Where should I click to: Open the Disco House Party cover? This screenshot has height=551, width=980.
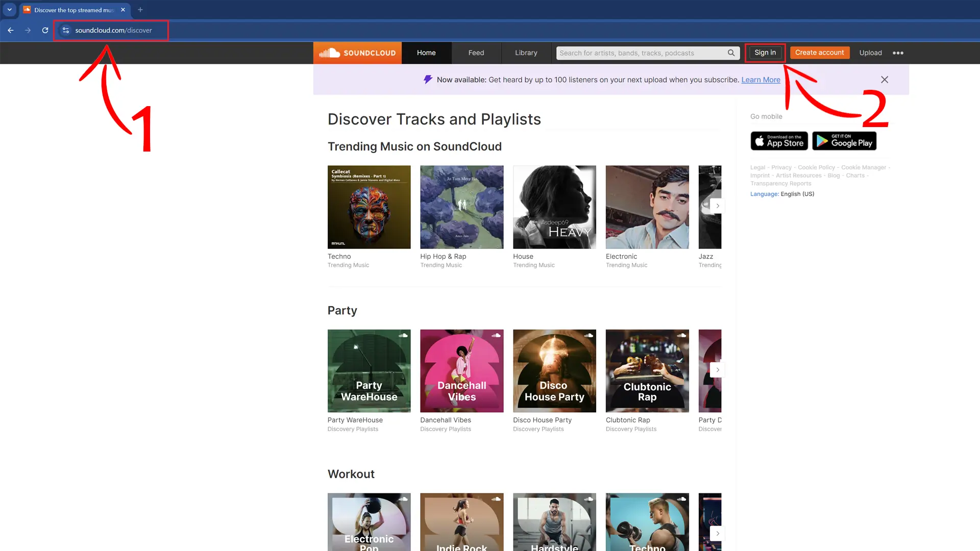point(554,371)
